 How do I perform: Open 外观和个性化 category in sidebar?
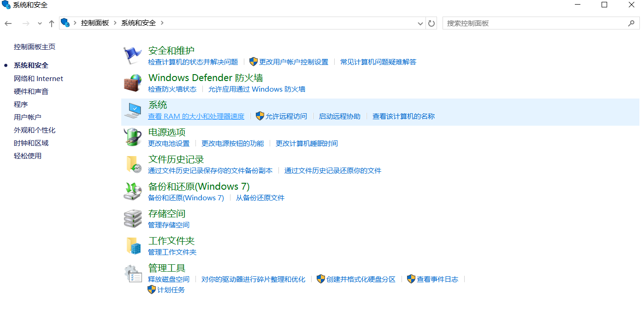35,130
